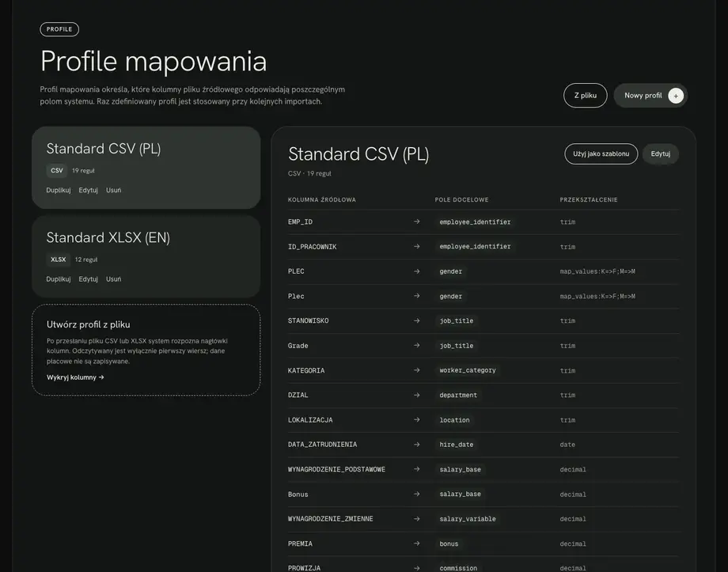Click the Bonus source column cell
This screenshot has height=572, width=728.
click(298, 494)
